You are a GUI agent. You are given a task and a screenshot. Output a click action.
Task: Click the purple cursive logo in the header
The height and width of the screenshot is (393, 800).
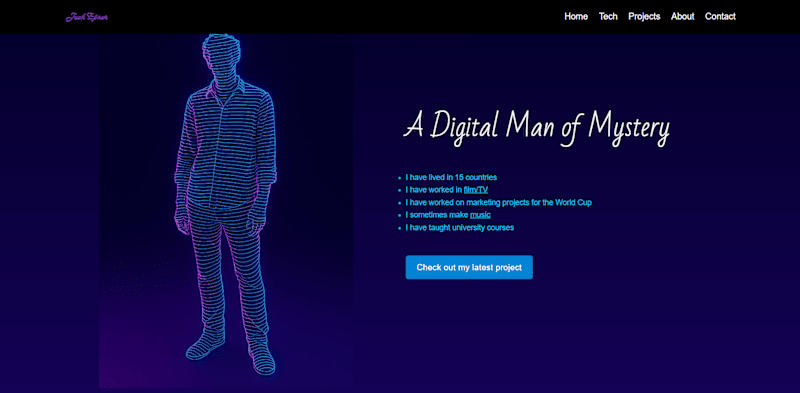coord(87,17)
